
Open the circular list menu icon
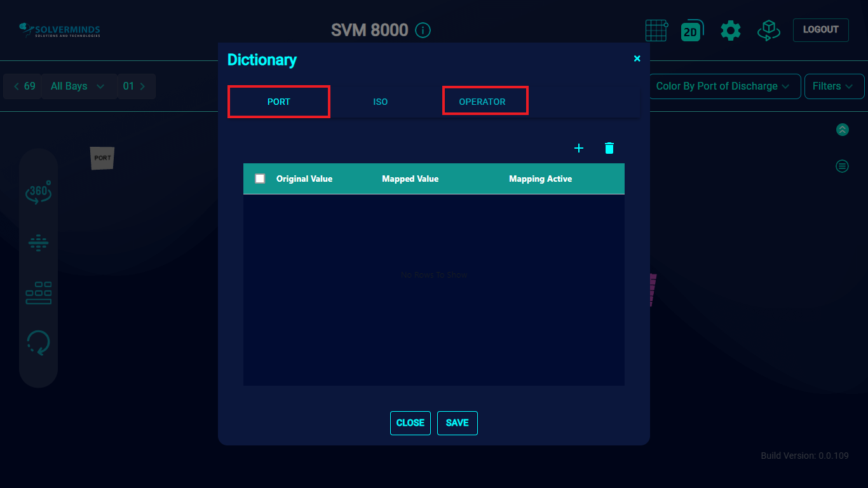pos(842,166)
